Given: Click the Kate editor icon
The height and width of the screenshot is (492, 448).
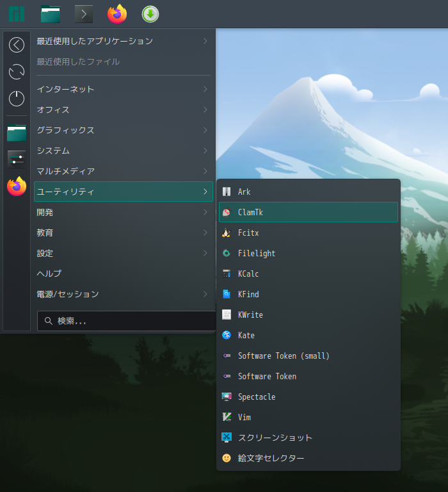Looking at the screenshot, I should tap(227, 335).
